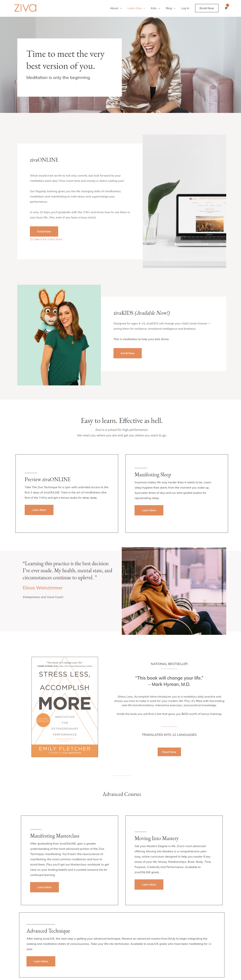Enroll Now under zivaONLINE section
The height and width of the screenshot is (980, 241).
tap(44, 231)
